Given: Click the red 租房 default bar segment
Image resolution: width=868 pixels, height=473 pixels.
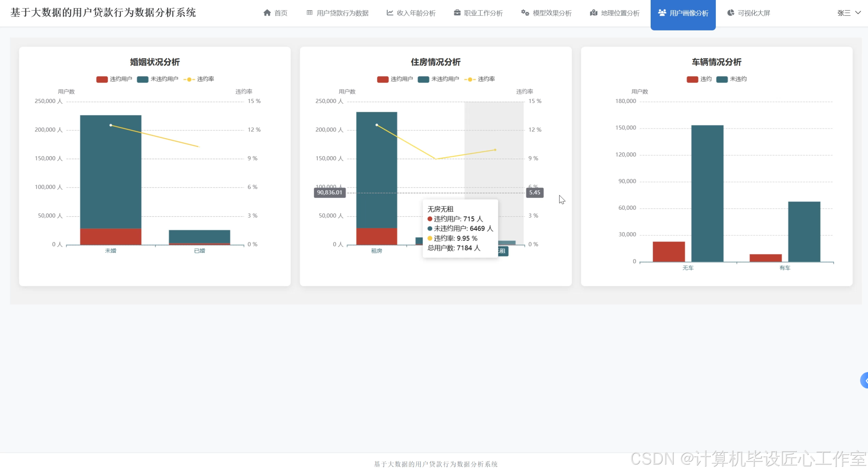Looking at the screenshot, I should (x=376, y=236).
